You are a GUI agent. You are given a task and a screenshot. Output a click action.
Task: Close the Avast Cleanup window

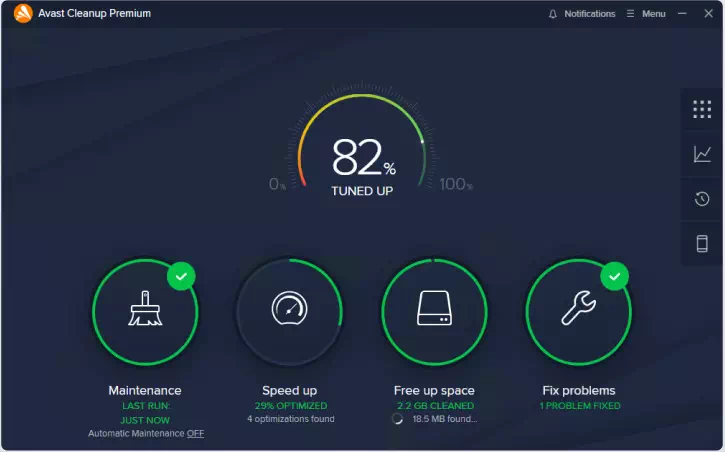tap(708, 13)
